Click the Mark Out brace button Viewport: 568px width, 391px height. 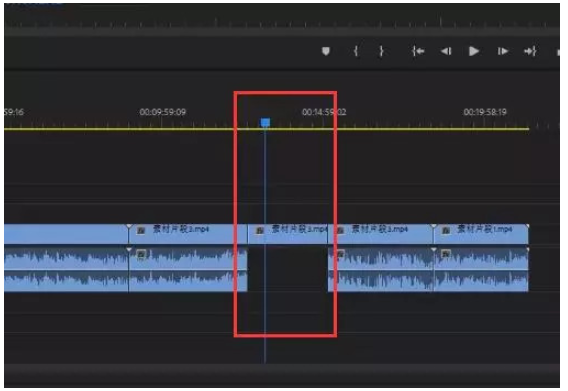point(381,51)
